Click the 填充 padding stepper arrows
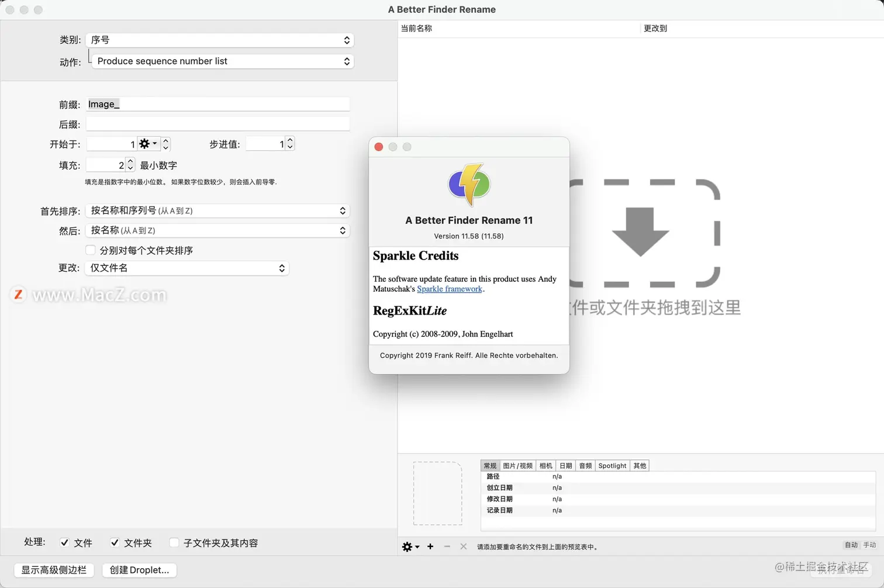The height and width of the screenshot is (588, 884). pos(130,165)
